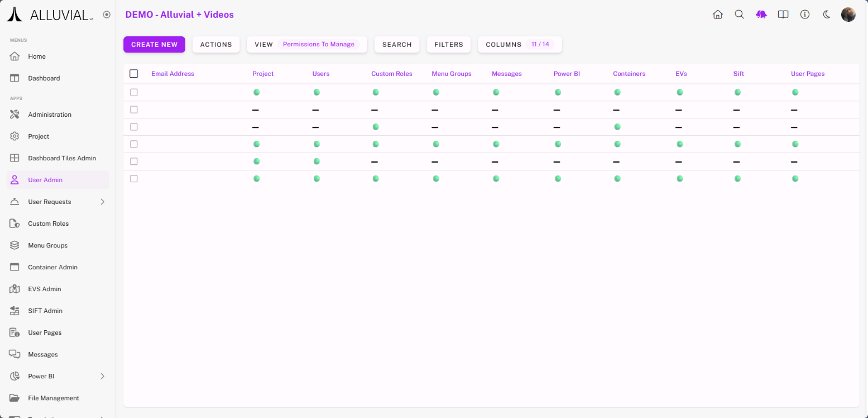Expand the Power BI submenu chevron
The height and width of the screenshot is (418, 868).
point(102,376)
